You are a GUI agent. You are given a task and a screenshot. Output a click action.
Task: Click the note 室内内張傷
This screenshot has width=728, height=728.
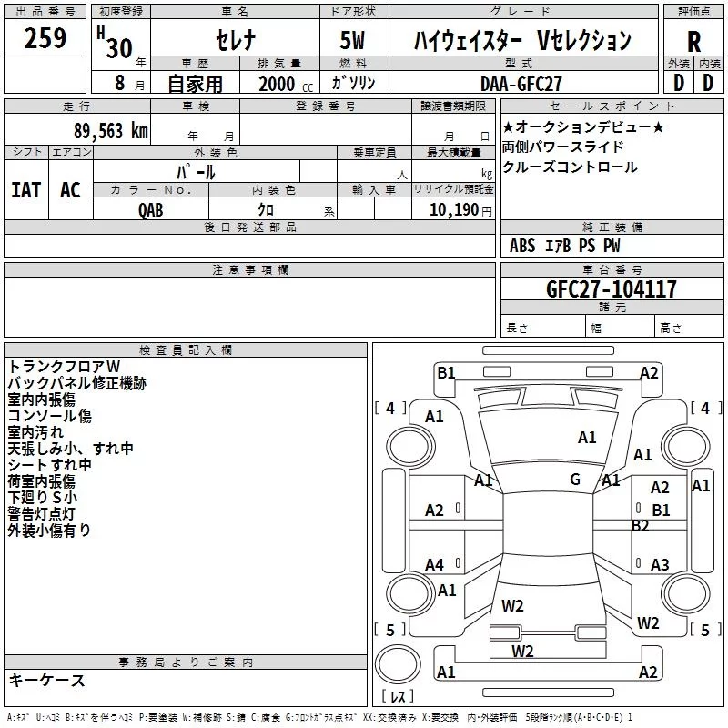(42, 399)
